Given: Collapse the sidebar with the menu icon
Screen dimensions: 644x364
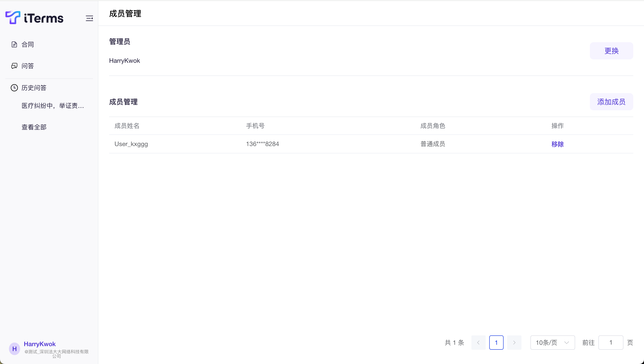Looking at the screenshot, I should pyautogui.click(x=89, y=18).
